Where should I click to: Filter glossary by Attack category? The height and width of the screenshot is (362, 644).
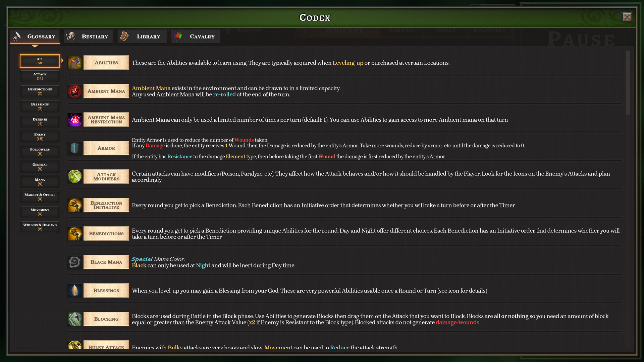[x=40, y=76]
